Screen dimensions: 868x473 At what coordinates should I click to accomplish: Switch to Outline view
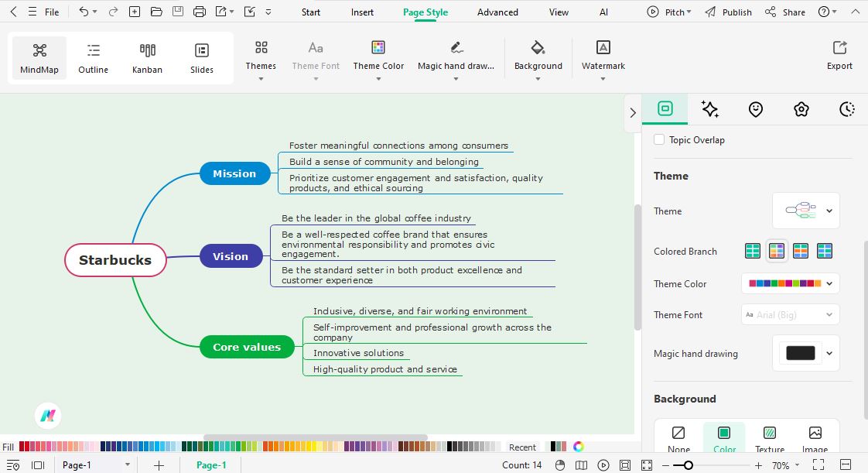click(x=93, y=58)
